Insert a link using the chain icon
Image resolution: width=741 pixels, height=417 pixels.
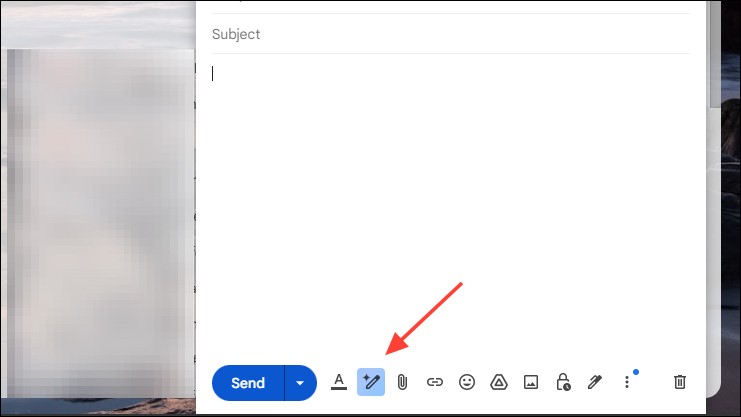pyautogui.click(x=434, y=382)
